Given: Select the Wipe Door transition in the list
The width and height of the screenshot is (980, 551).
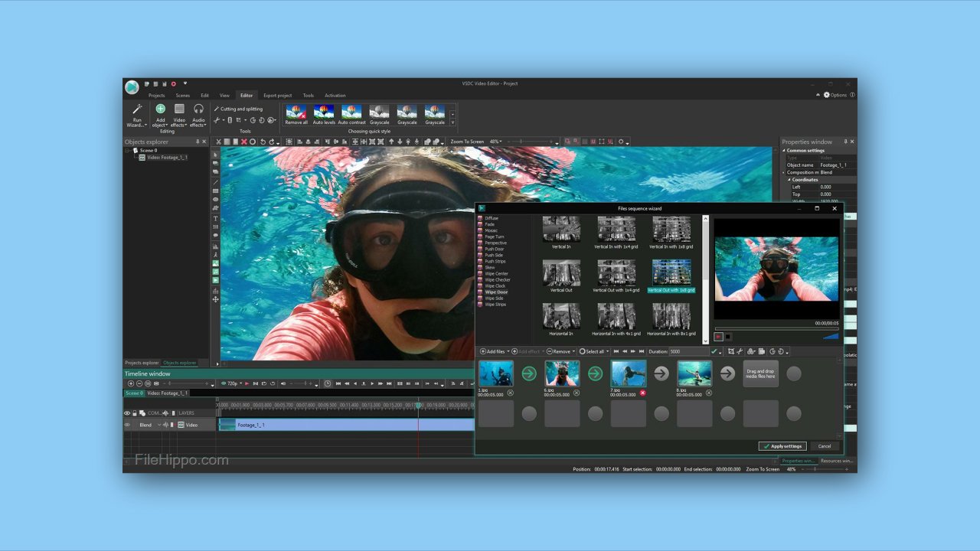Looking at the screenshot, I should click(495, 292).
